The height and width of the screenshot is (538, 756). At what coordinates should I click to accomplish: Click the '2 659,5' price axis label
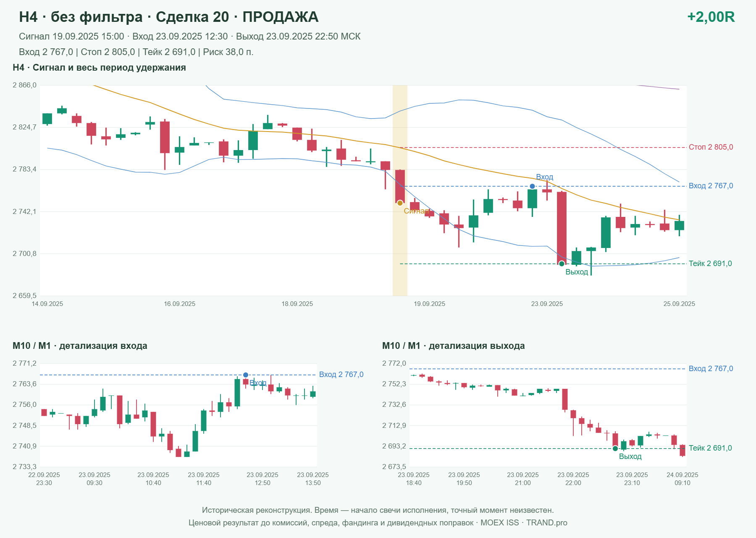pyautogui.click(x=24, y=296)
